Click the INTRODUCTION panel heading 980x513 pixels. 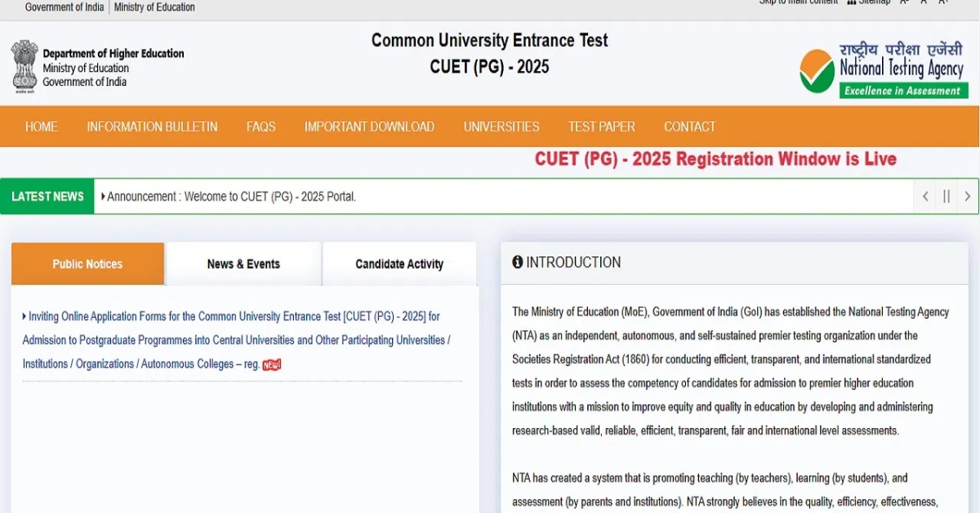(x=573, y=262)
